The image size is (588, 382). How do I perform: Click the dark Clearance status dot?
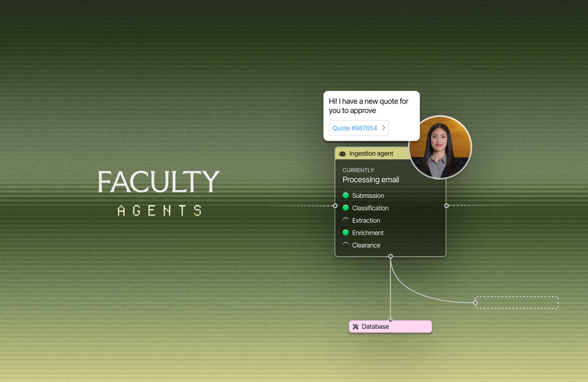point(346,245)
